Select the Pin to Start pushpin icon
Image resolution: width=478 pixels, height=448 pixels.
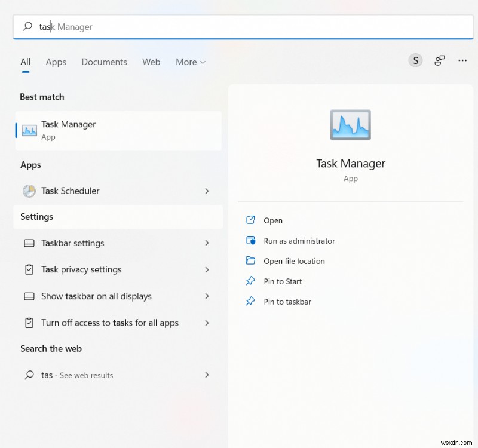[251, 281]
